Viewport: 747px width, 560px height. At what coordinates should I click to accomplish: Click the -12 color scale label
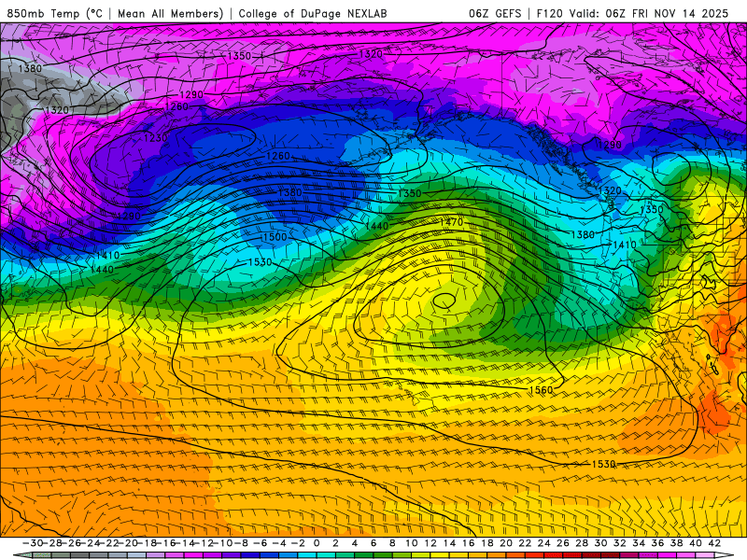tap(204, 543)
